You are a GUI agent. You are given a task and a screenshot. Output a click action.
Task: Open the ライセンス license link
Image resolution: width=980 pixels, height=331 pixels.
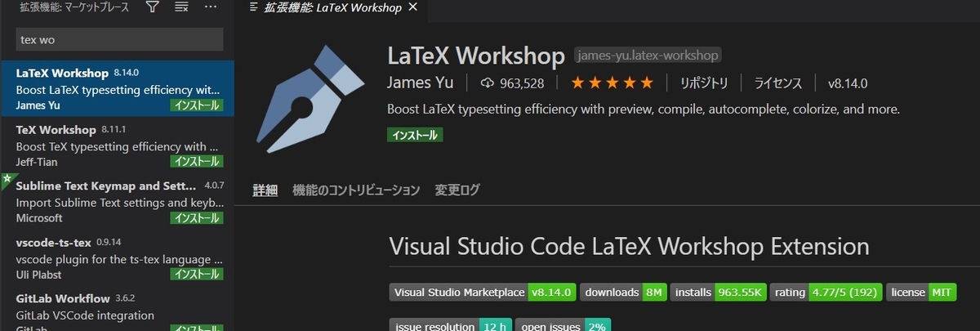(777, 83)
